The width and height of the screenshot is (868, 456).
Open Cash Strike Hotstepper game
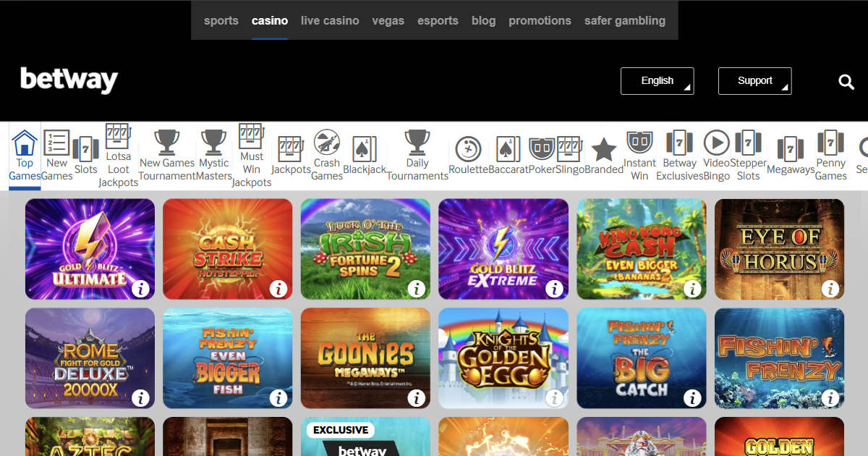(228, 249)
